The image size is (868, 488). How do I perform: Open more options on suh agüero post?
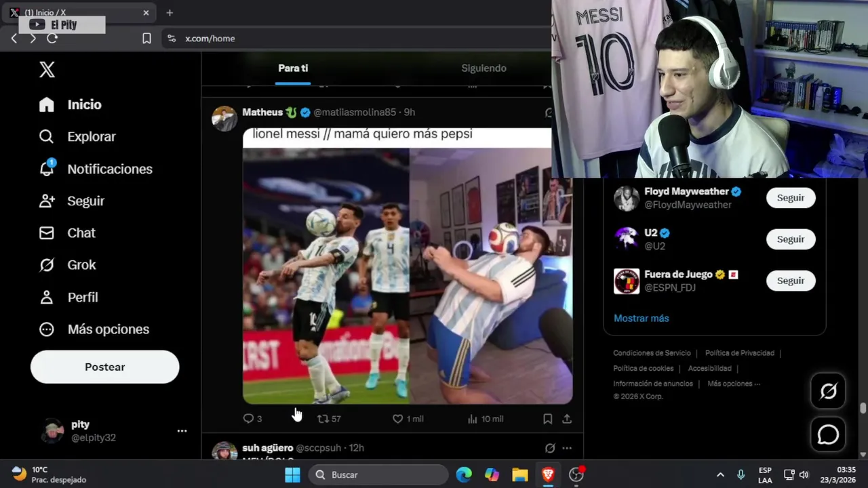point(567,448)
